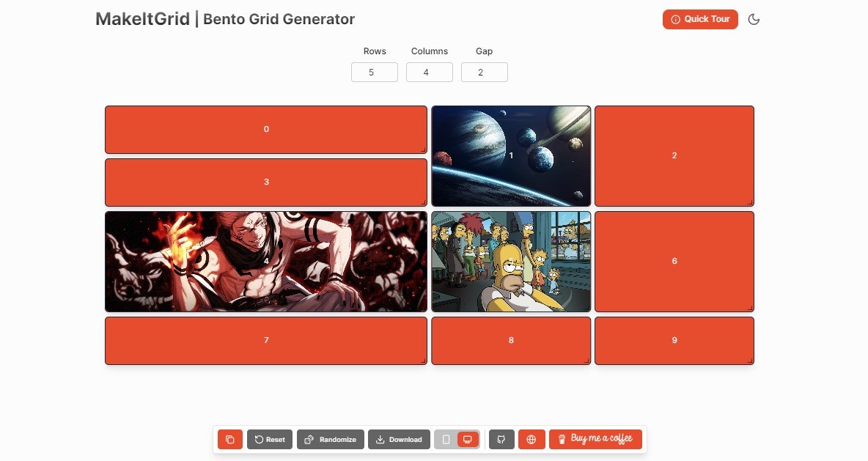Start the Quick Tour
The width and height of the screenshot is (868, 461).
[700, 19]
